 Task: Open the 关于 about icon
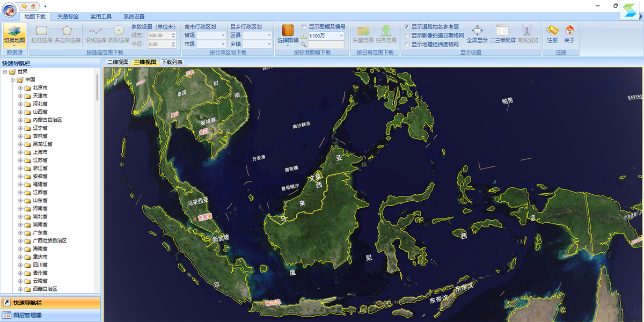pyautogui.click(x=569, y=34)
